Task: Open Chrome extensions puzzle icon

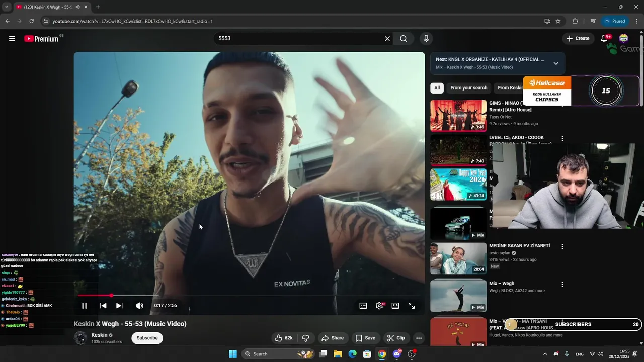Action: click(575, 21)
